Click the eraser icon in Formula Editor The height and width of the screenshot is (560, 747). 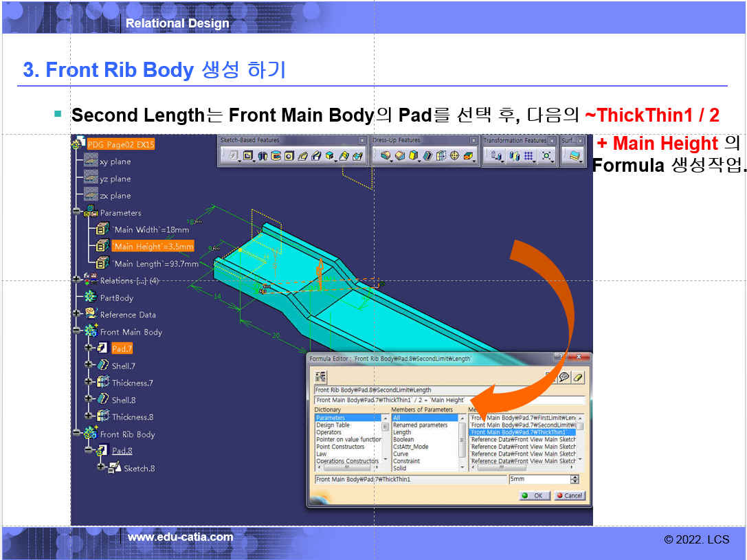coord(577,377)
